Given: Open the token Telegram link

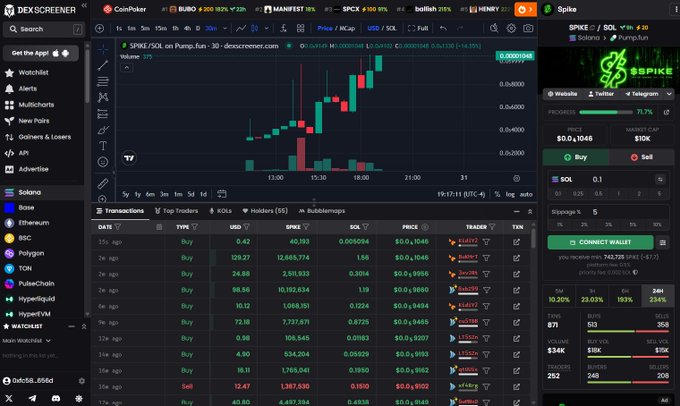Looking at the screenshot, I should tap(641, 94).
